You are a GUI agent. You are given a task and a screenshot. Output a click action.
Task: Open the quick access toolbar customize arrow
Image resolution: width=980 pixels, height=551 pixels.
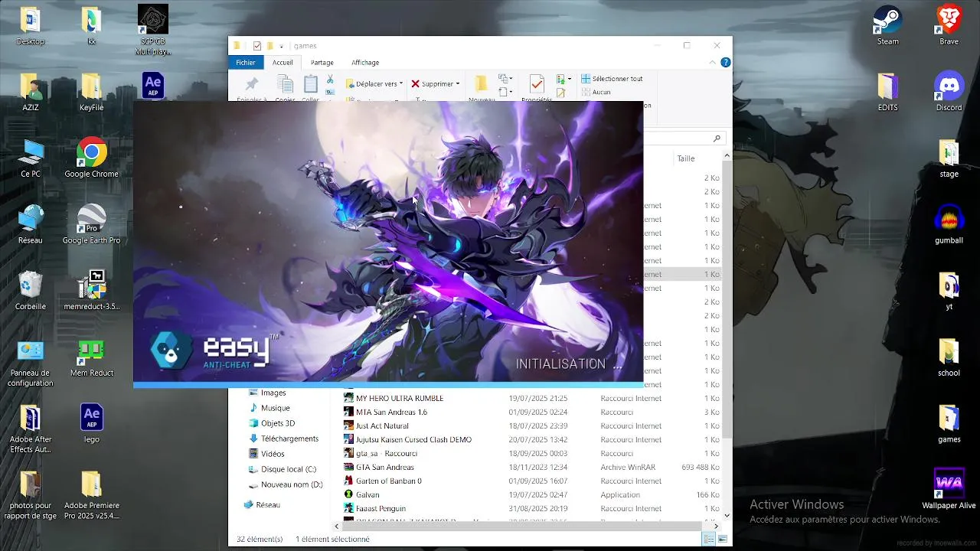point(282,46)
